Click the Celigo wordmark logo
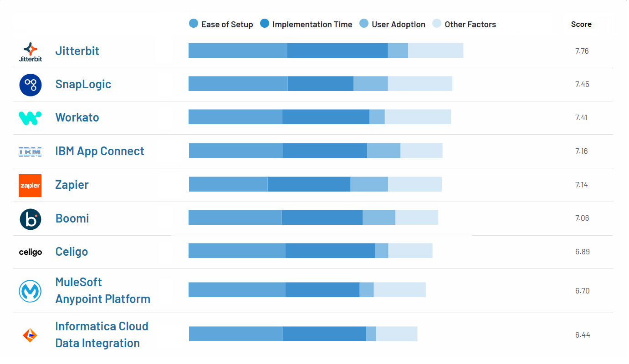629x364 pixels. (x=30, y=252)
